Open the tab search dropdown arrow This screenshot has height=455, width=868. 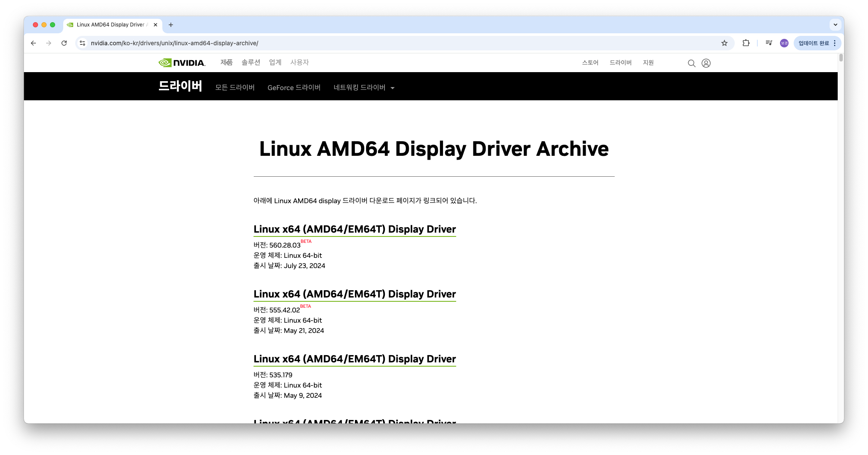836,25
